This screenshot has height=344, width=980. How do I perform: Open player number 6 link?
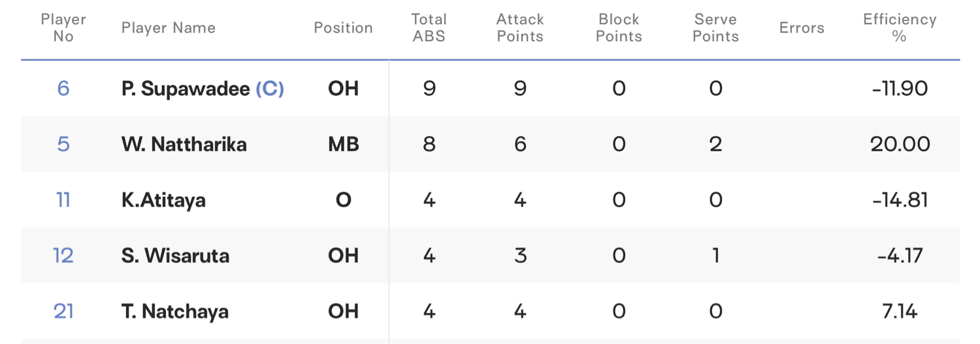[63, 88]
